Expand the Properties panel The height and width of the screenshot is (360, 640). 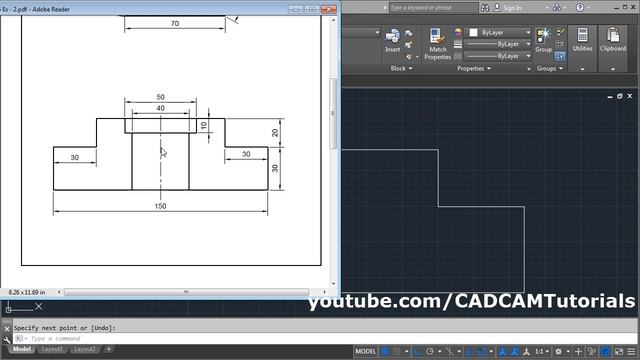point(473,69)
